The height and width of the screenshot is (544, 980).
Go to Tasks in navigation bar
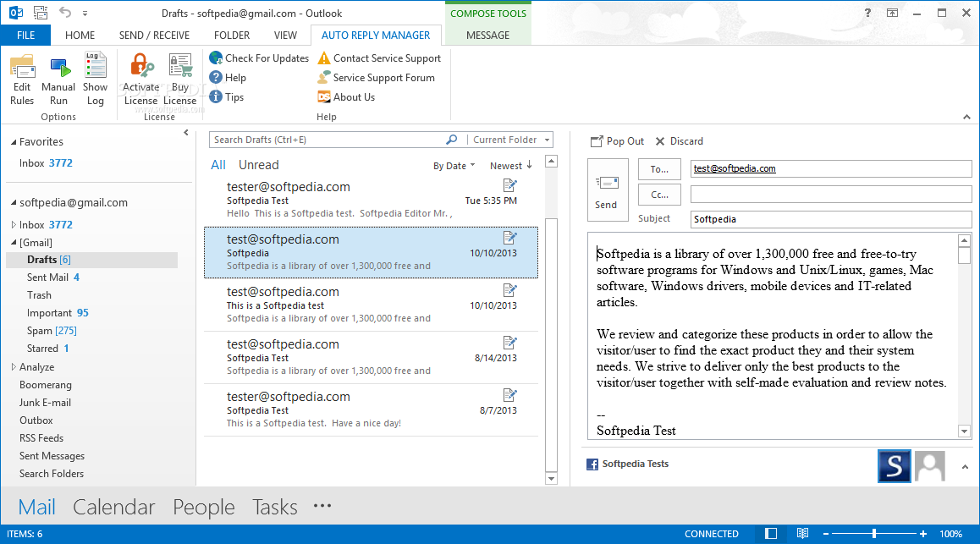click(x=275, y=507)
